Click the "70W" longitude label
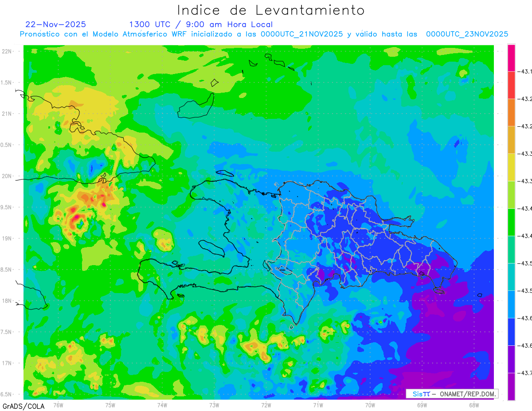 (370, 405)
